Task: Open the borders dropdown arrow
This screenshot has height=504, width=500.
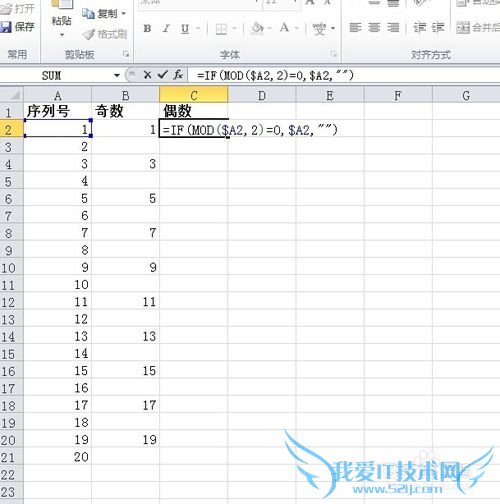Action: [x=234, y=28]
